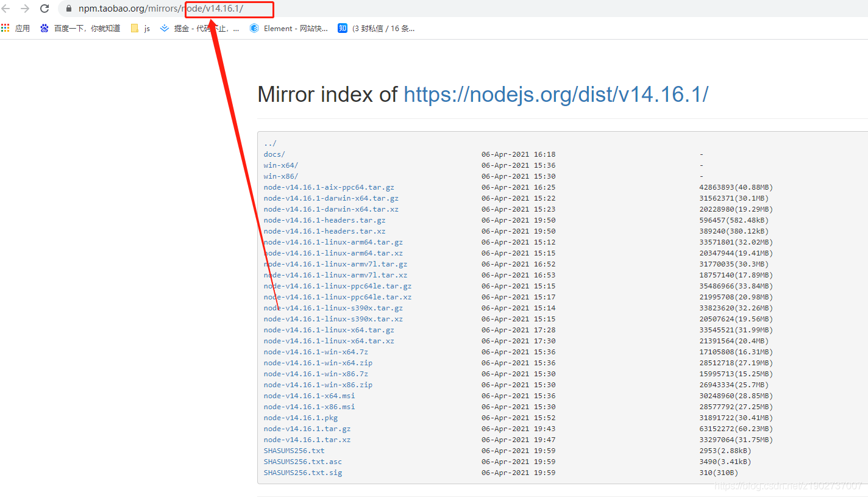This screenshot has width=868, height=497.
Task: Download node-v14.16.1-linux-armv7l.tar.gz
Action: tap(336, 264)
